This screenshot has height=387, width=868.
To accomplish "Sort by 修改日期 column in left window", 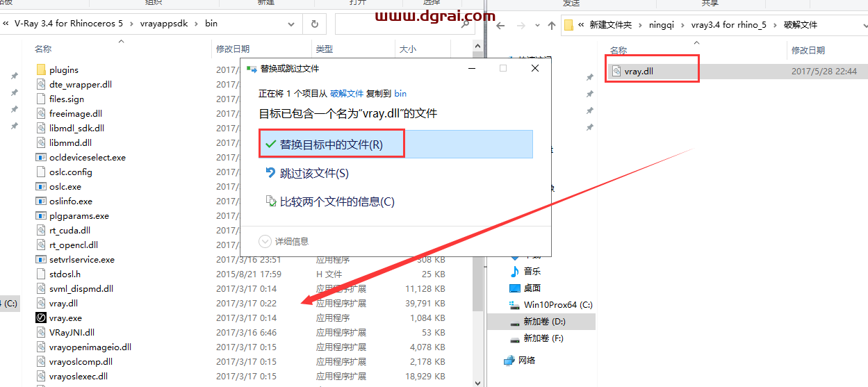I will point(233,49).
